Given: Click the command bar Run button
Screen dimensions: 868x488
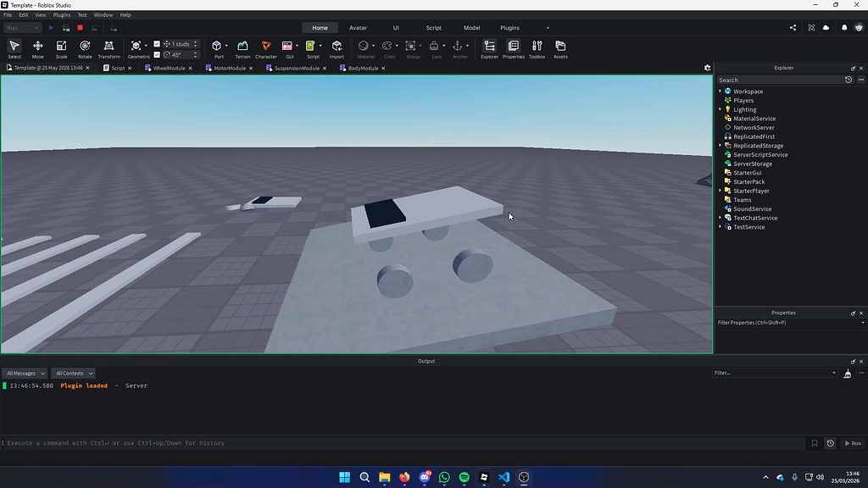Looking at the screenshot, I should [853, 443].
